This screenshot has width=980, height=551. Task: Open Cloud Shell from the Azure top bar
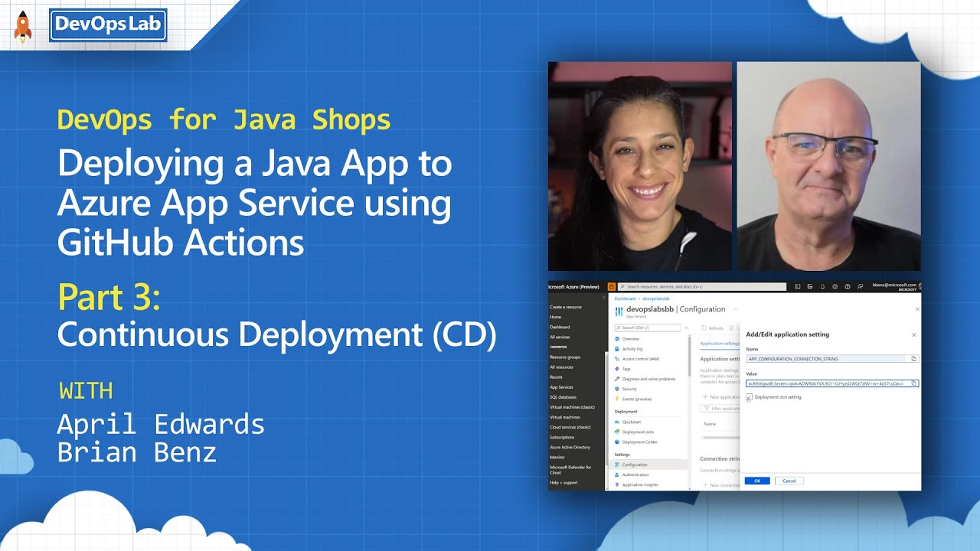797,286
